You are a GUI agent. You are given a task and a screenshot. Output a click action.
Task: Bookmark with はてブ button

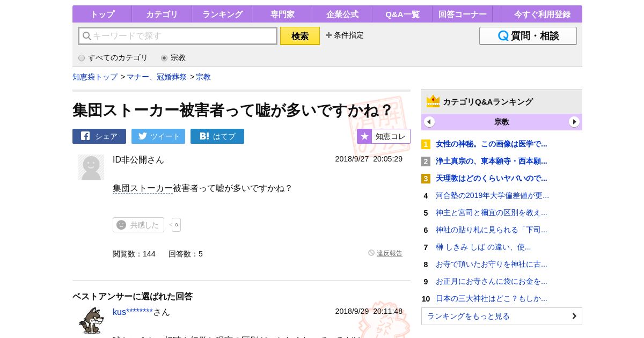[x=217, y=136]
